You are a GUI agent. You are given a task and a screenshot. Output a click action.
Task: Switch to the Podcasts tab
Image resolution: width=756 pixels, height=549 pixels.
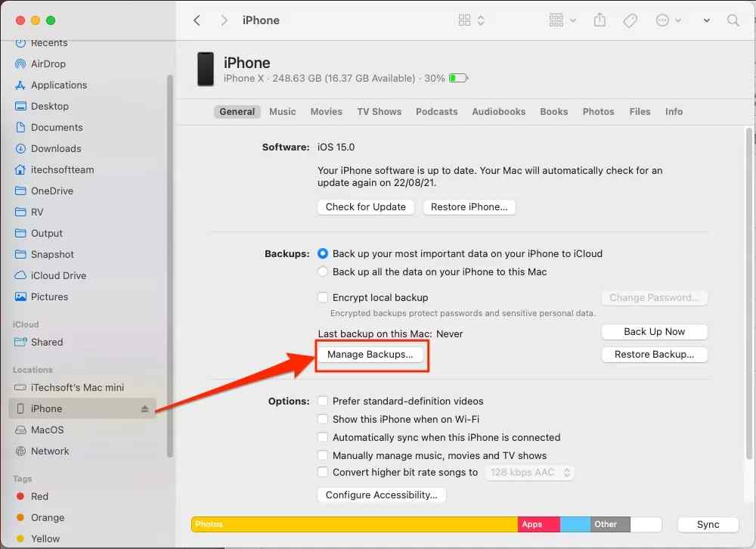437,112
